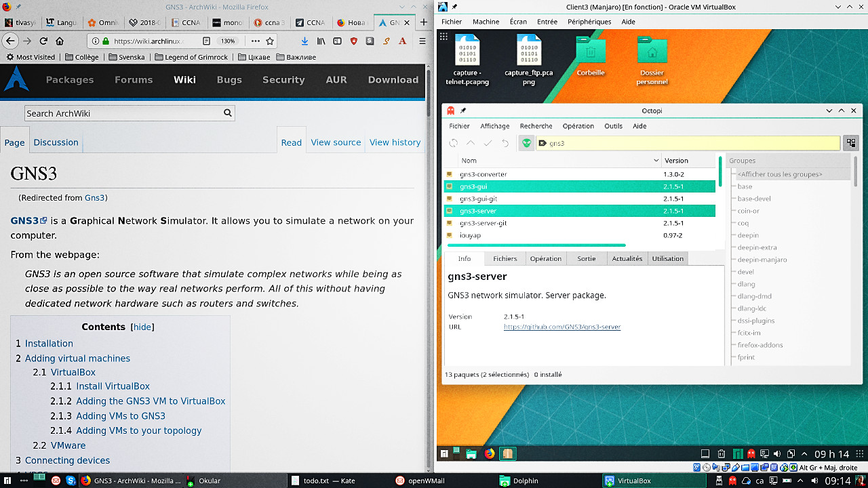
Task: Open the Périphériques menu in VirtualBox
Action: click(589, 22)
